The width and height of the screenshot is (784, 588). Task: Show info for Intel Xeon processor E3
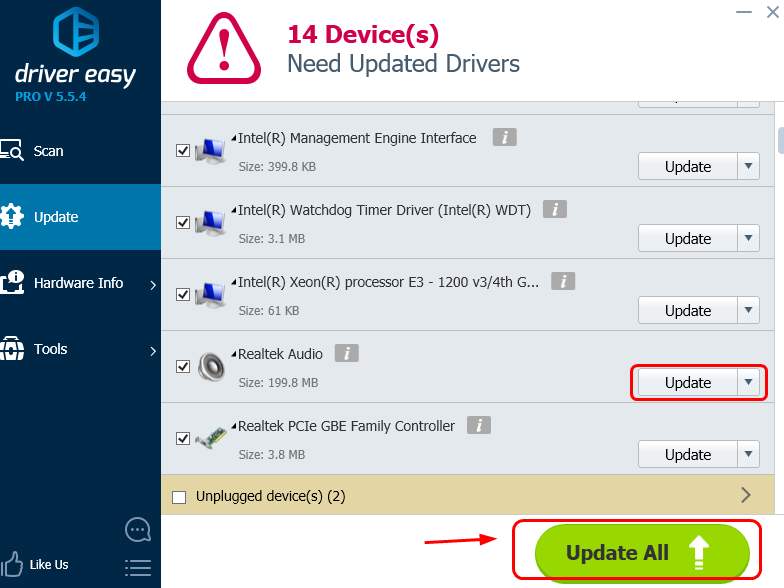tap(563, 281)
